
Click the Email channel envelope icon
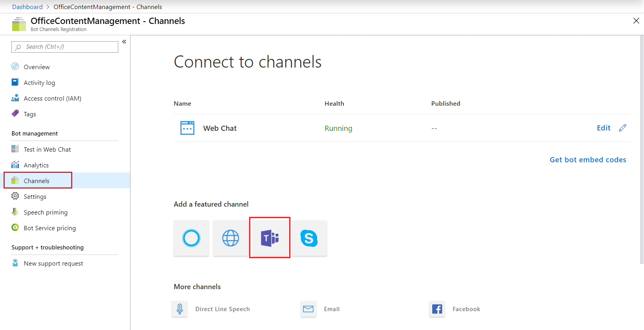pos(308,309)
